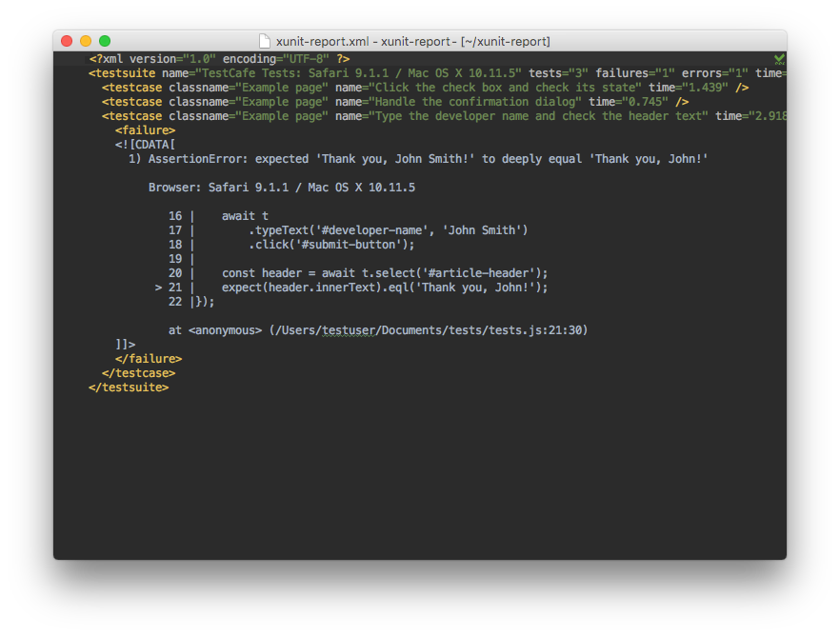Click the 'failures="1"' attribute in testsuite
Viewport: 840px width, 636px height.
[x=635, y=73]
